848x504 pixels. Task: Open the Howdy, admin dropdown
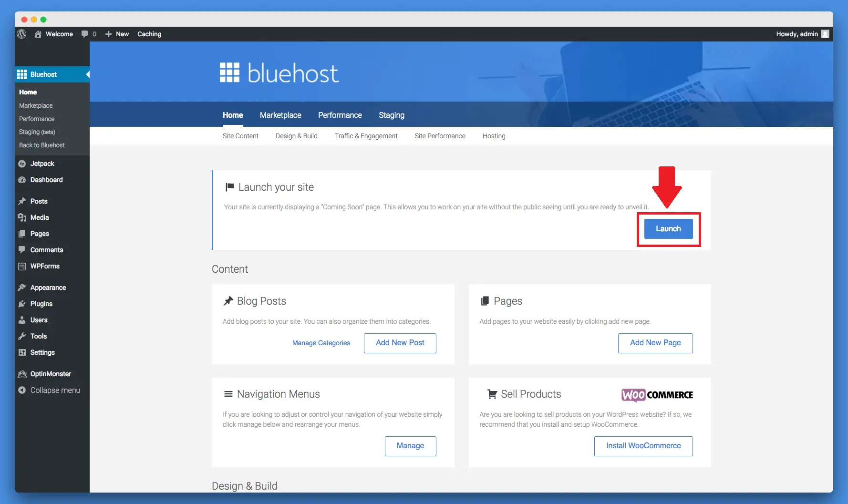(797, 34)
